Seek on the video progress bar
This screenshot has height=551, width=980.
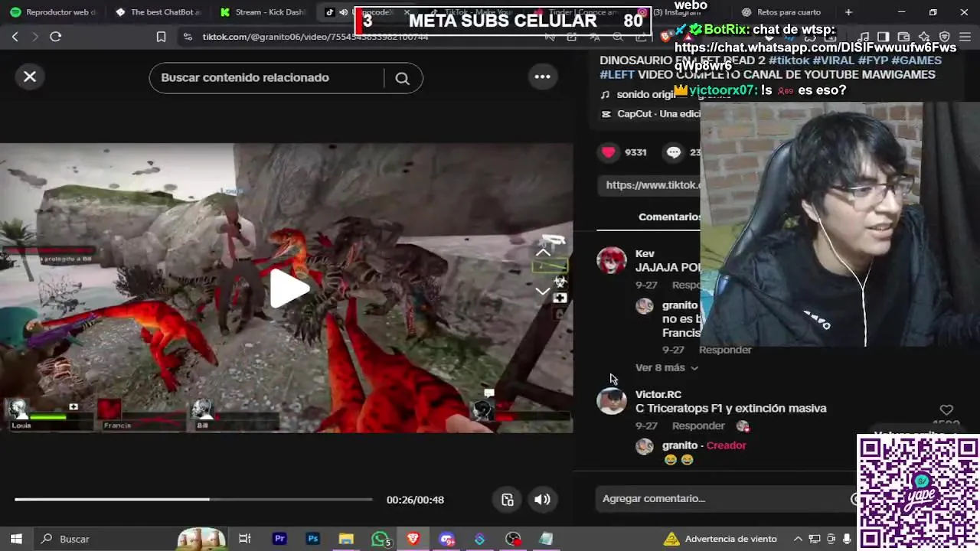[x=193, y=500]
